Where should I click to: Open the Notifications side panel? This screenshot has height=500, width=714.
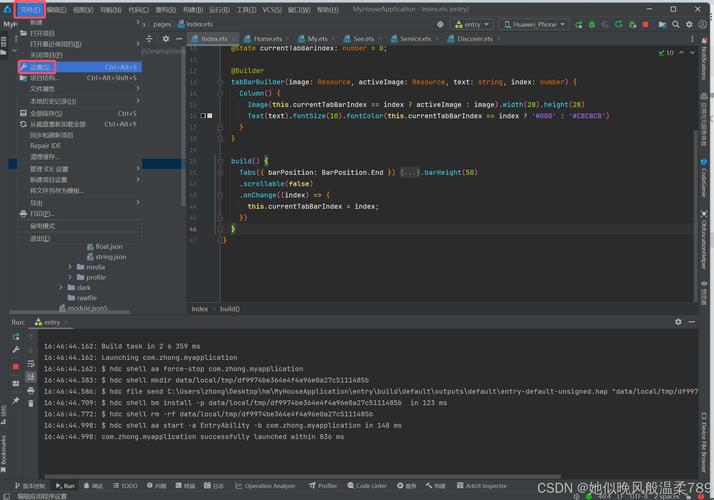click(704, 59)
